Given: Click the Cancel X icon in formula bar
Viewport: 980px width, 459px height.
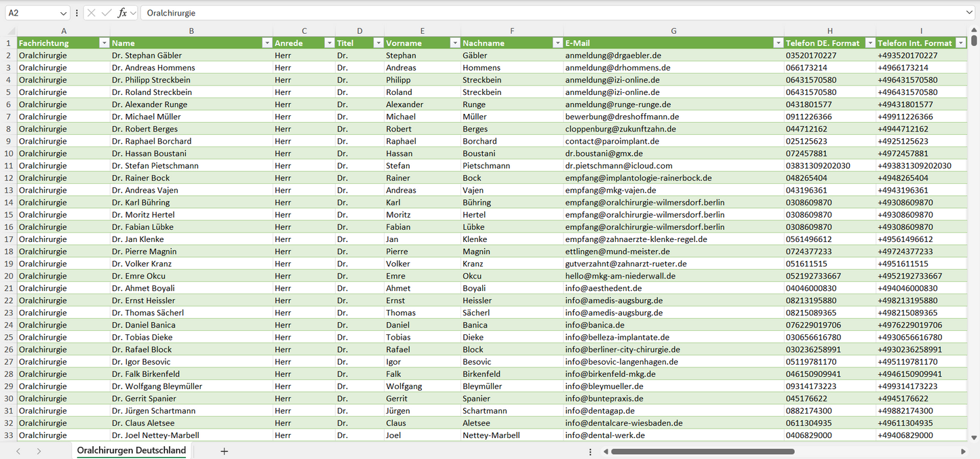Looking at the screenshot, I should click(x=92, y=13).
